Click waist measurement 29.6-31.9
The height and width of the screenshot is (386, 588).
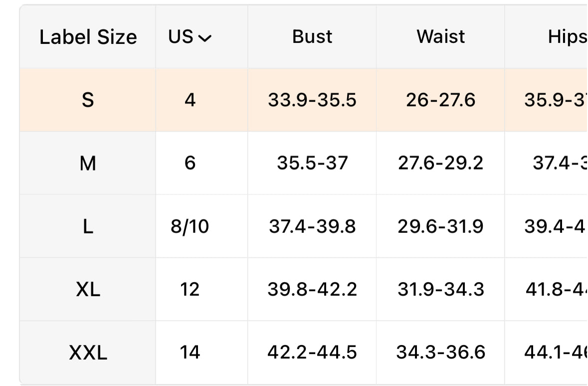tap(440, 226)
